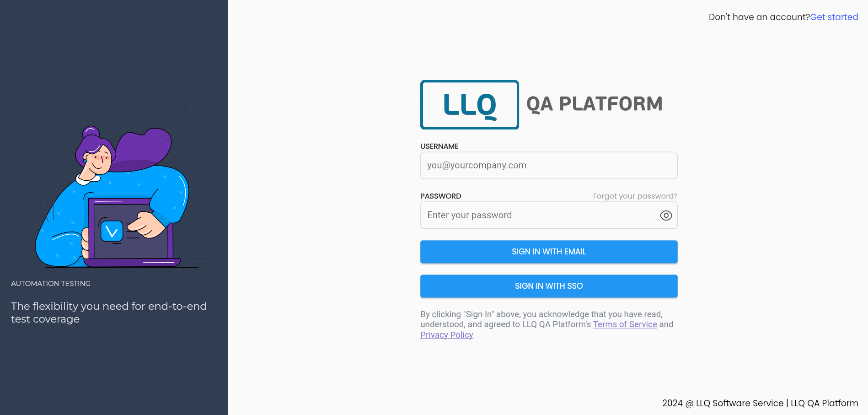Open the Privacy Policy link

[446, 335]
